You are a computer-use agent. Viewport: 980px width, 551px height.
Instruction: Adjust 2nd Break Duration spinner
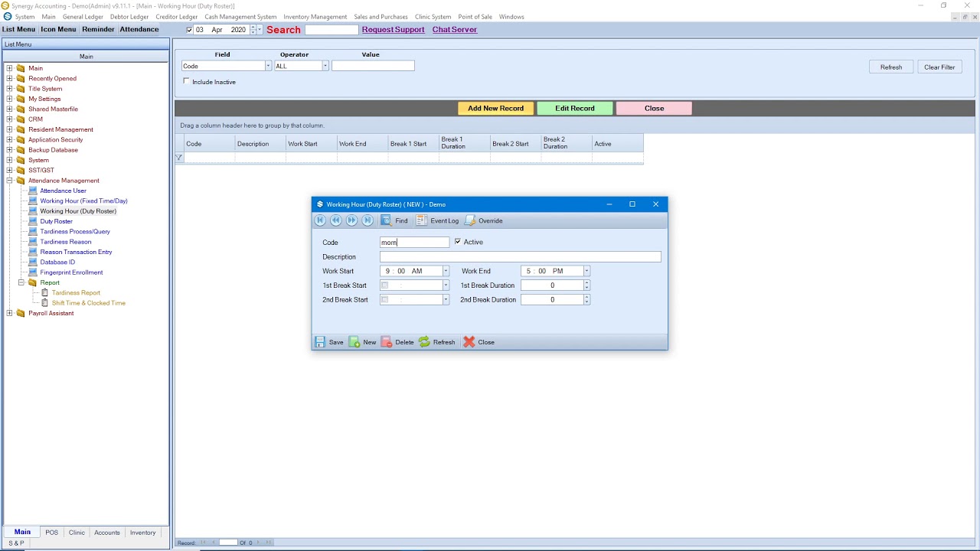coord(586,300)
